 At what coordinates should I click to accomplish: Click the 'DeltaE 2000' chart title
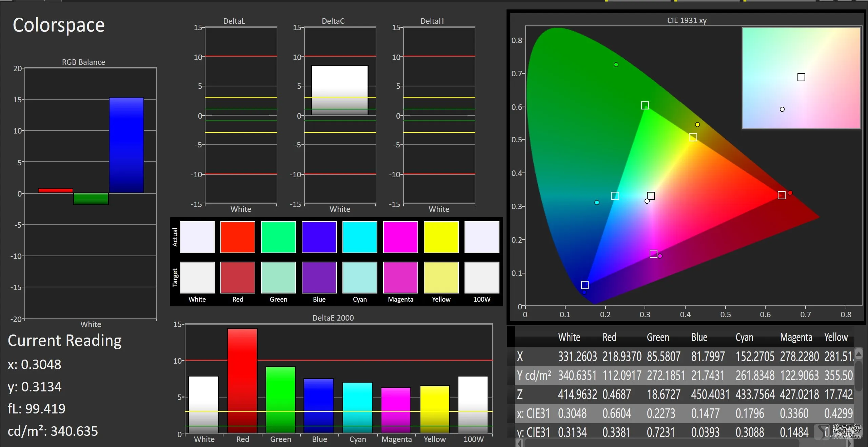click(x=333, y=318)
